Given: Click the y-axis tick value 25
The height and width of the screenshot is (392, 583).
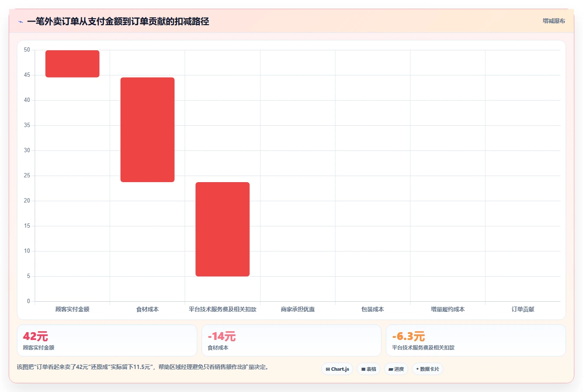Looking at the screenshot, I should 27,176.
